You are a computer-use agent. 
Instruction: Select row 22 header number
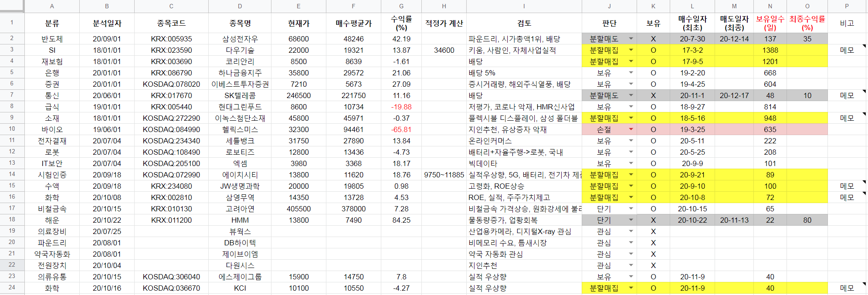pyautogui.click(x=12, y=265)
